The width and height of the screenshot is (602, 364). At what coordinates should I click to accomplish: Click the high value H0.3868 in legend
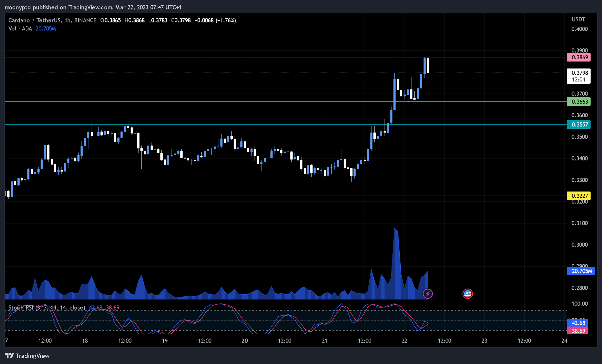pyautogui.click(x=134, y=20)
